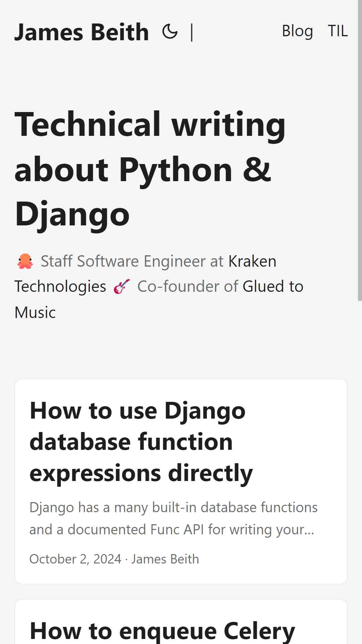Click the Co-founder of text

[188, 286]
